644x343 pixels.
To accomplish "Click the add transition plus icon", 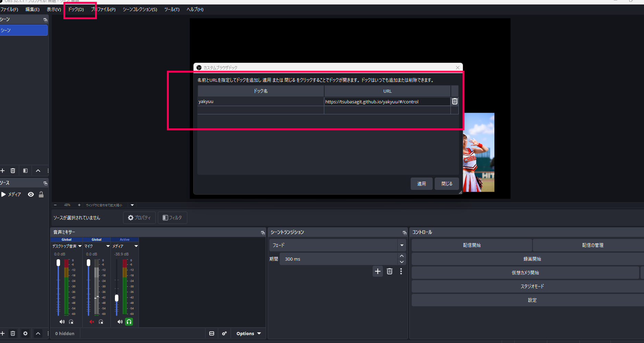I will point(378,271).
